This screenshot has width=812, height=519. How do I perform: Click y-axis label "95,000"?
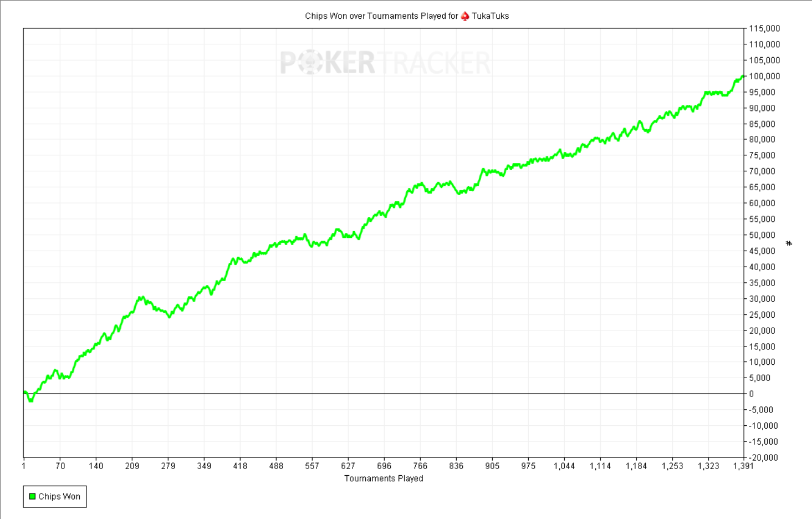(762, 92)
